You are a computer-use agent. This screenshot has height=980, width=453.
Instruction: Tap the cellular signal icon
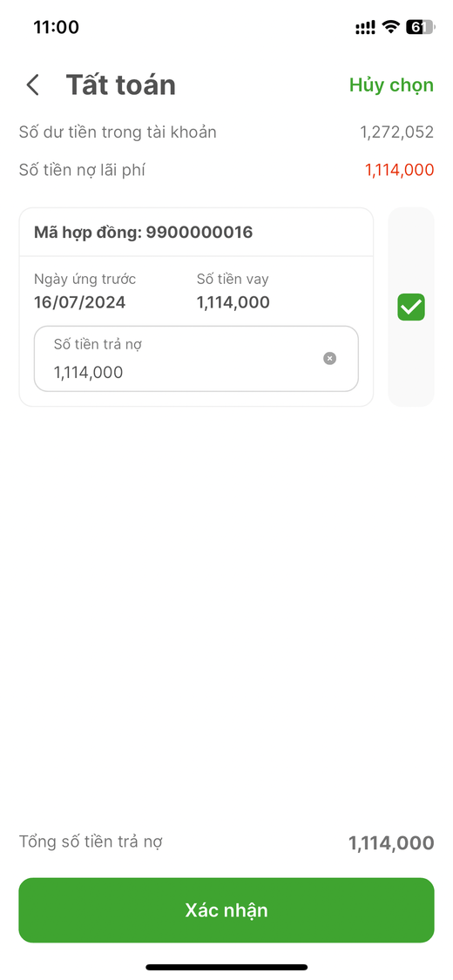(x=365, y=27)
